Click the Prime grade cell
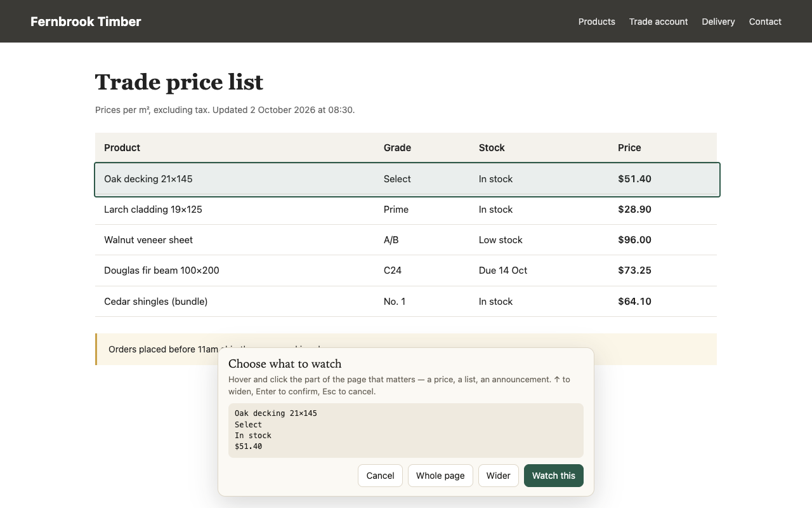The height and width of the screenshot is (508, 812). pos(422,210)
